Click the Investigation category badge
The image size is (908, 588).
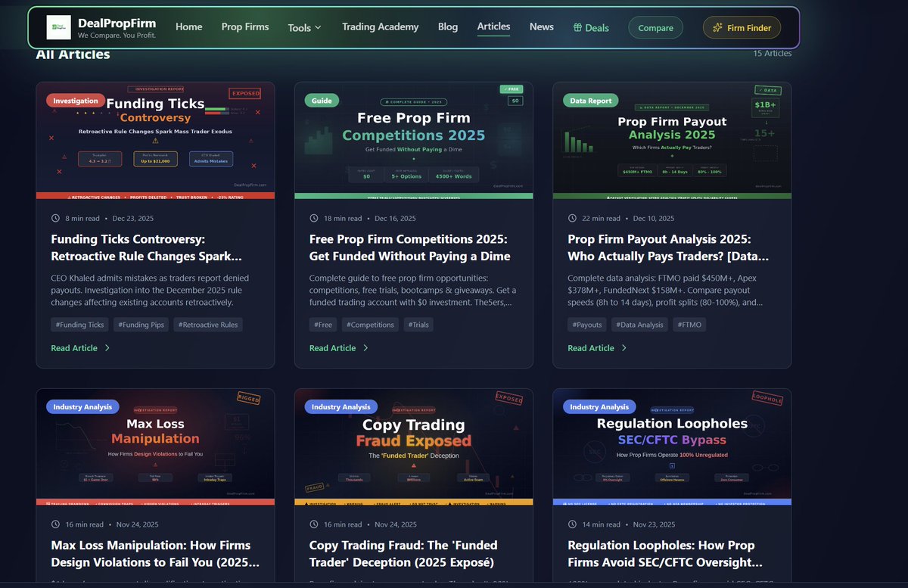pos(76,101)
